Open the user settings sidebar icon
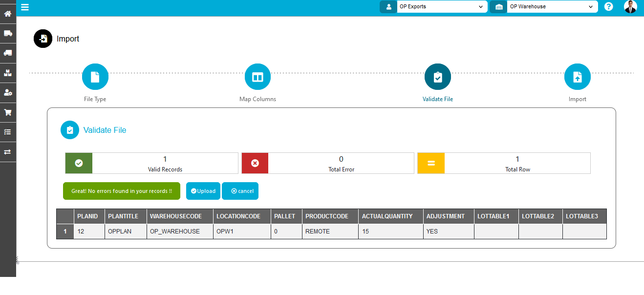644x295 pixels. (x=8, y=92)
